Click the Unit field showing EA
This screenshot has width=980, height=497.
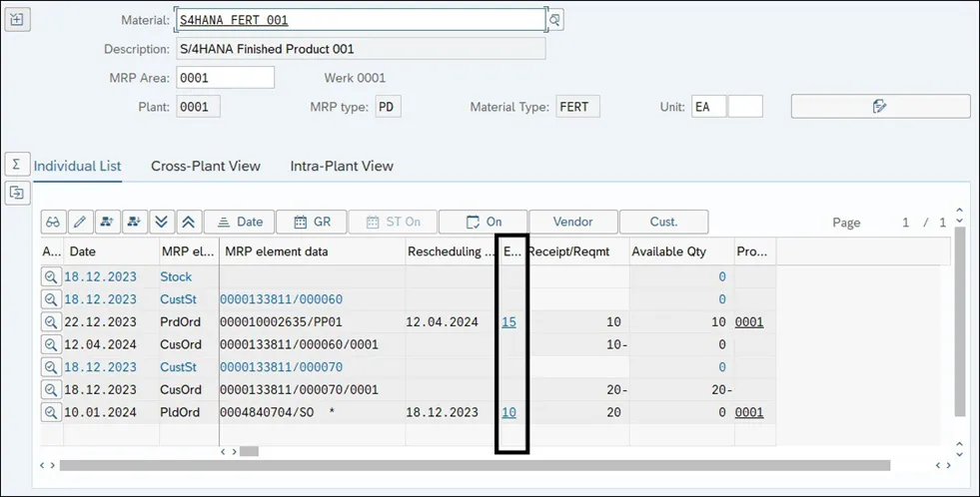point(708,107)
